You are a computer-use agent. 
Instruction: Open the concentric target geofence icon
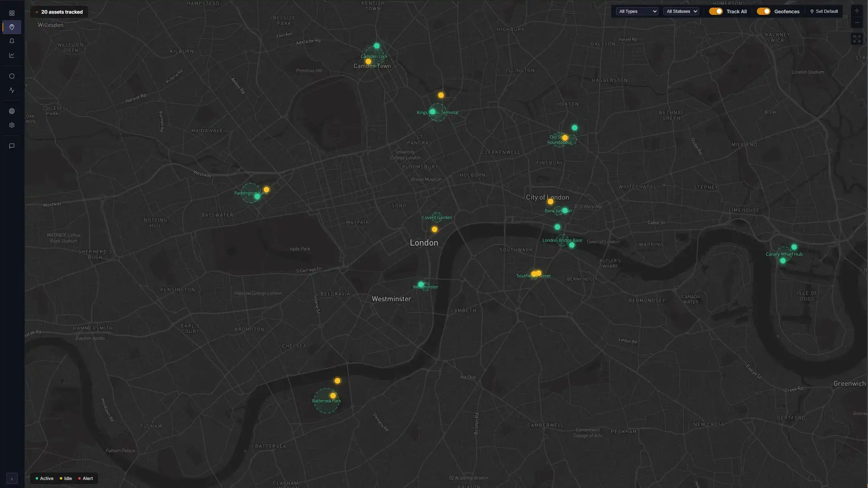12,111
